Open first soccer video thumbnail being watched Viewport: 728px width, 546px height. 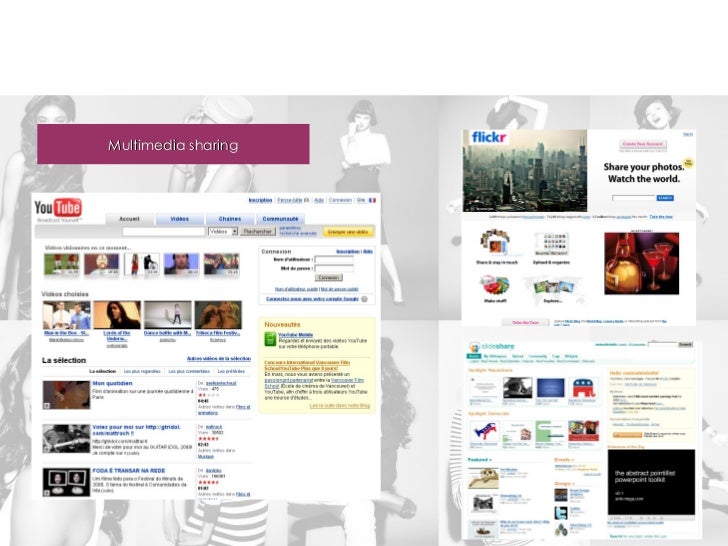coord(62,264)
